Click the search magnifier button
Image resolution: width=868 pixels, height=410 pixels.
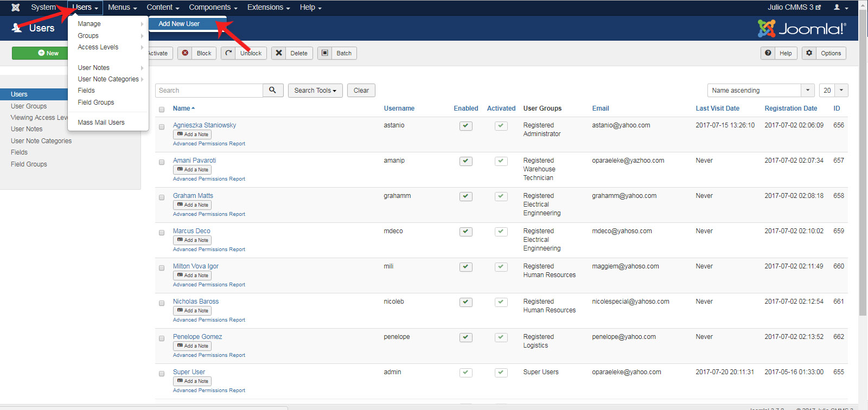[273, 91]
